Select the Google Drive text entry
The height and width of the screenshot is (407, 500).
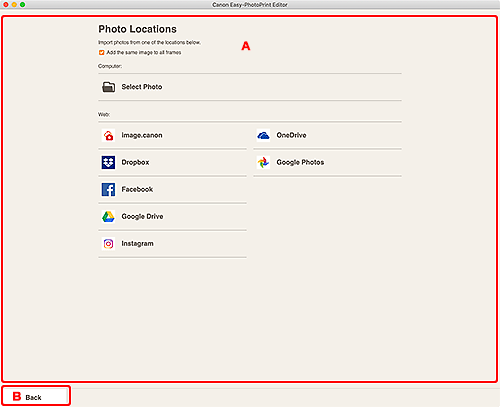click(142, 217)
